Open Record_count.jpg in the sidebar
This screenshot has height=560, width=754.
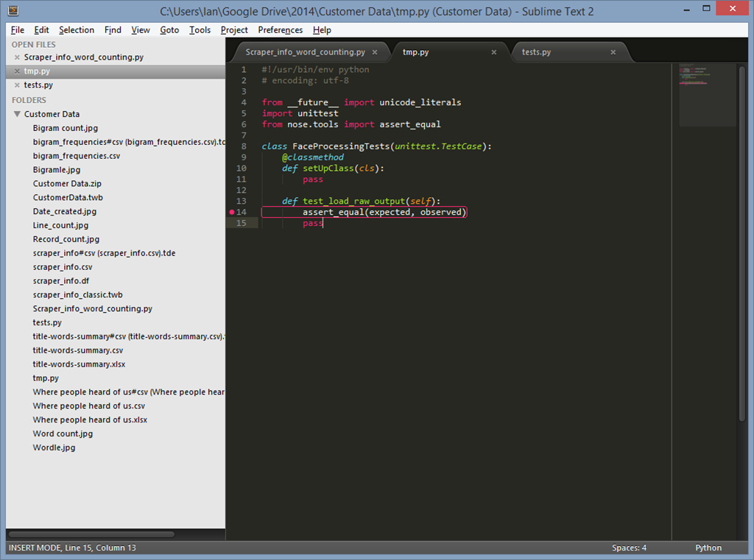[66, 239]
